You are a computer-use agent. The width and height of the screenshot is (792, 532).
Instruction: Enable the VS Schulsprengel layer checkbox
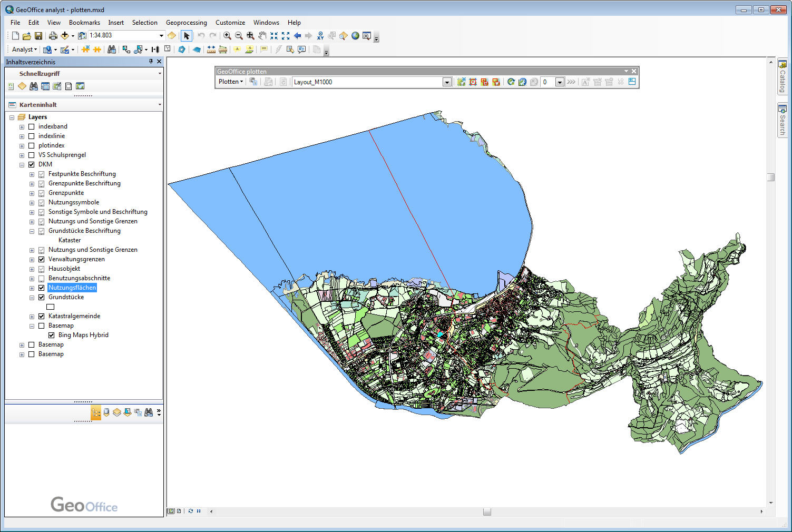click(32, 155)
